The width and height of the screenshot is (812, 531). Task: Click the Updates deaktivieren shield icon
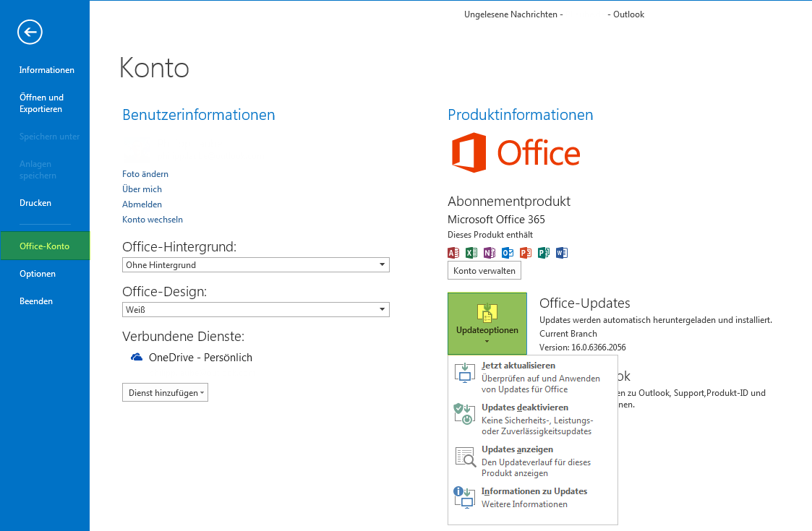(x=464, y=414)
